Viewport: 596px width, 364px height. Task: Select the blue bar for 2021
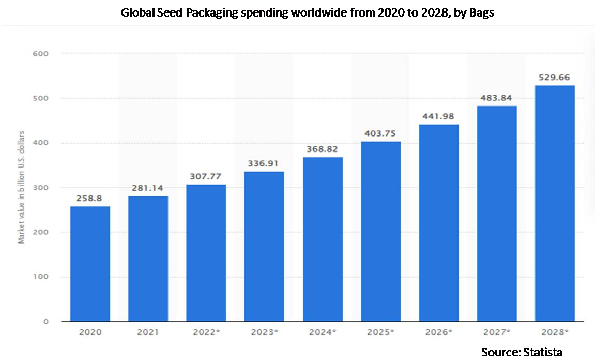coord(148,259)
